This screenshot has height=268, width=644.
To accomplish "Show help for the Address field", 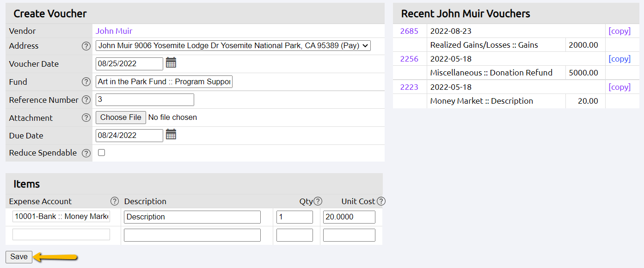I will pos(86,46).
